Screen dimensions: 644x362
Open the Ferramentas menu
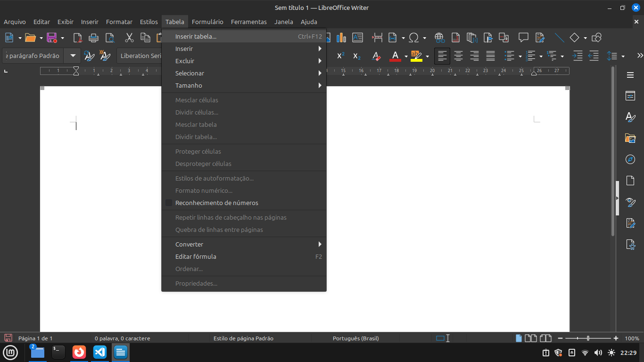[248, 22]
